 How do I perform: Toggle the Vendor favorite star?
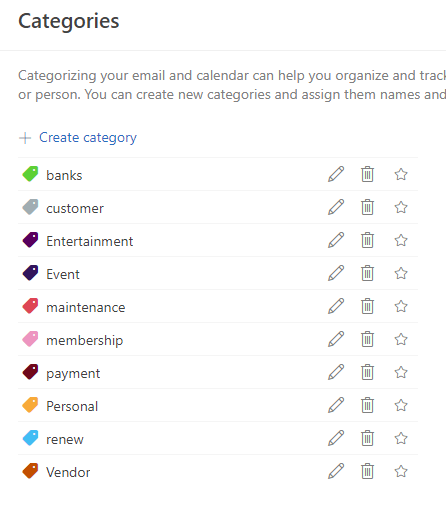click(401, 471)
